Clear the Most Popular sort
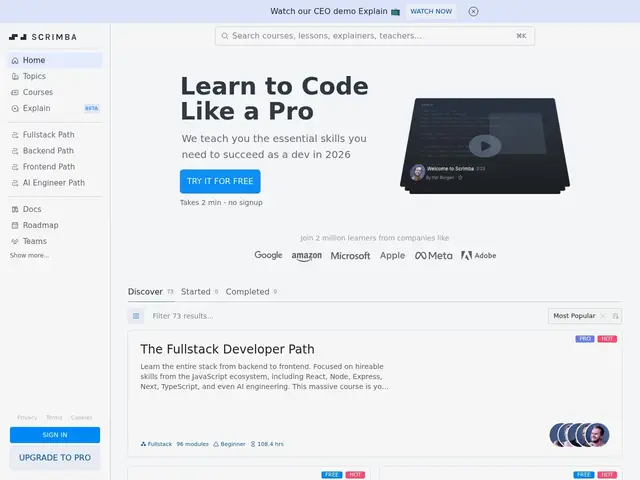 pos(603,316)
